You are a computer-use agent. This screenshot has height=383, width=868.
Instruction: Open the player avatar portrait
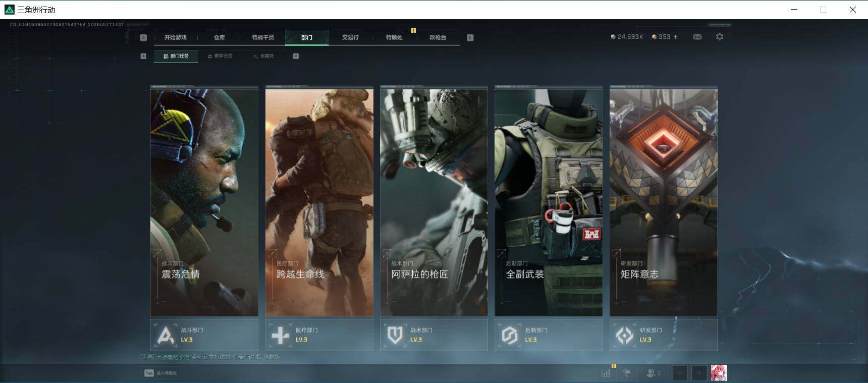tap(719, 373)
